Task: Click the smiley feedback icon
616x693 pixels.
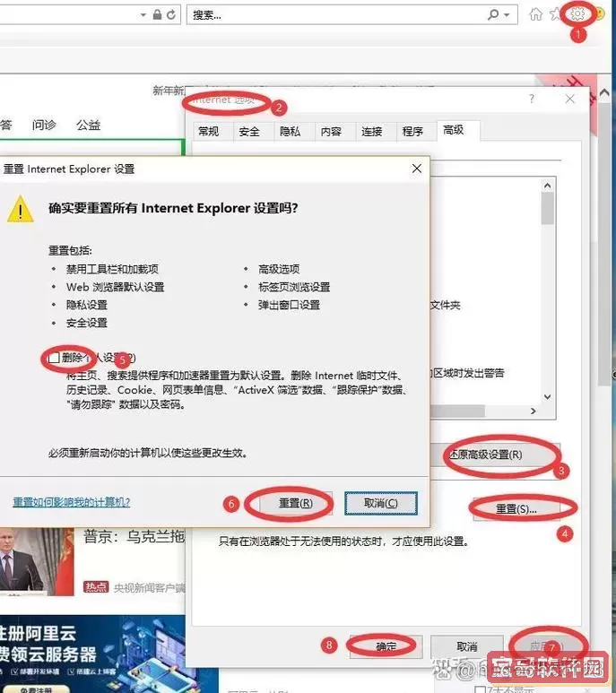Action: pos(600,14)
